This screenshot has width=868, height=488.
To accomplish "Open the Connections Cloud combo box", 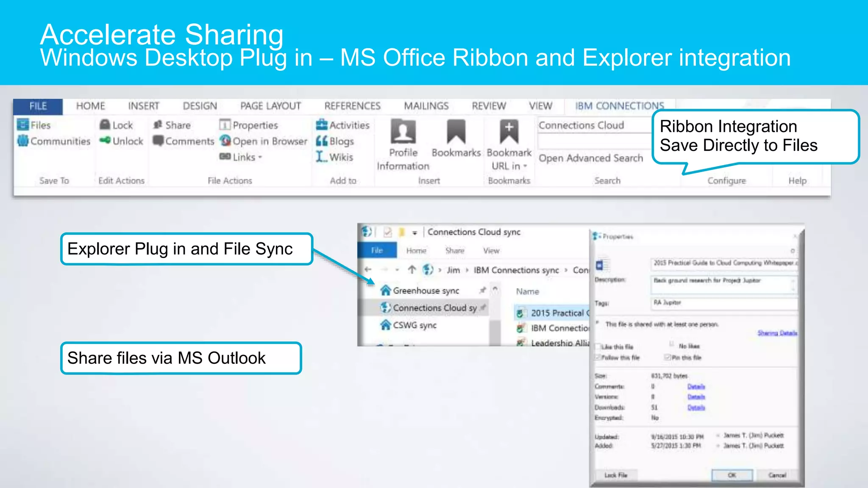I will [595, 125].
